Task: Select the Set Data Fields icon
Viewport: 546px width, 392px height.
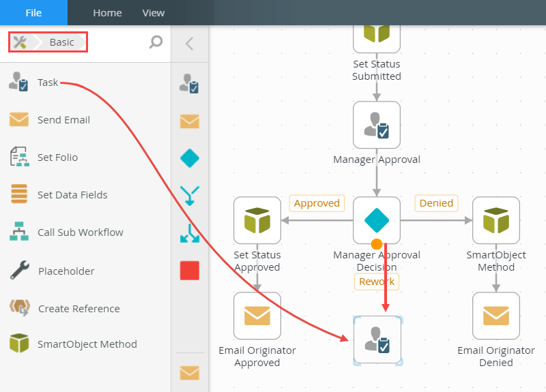Action: click(x=19, y=194)
